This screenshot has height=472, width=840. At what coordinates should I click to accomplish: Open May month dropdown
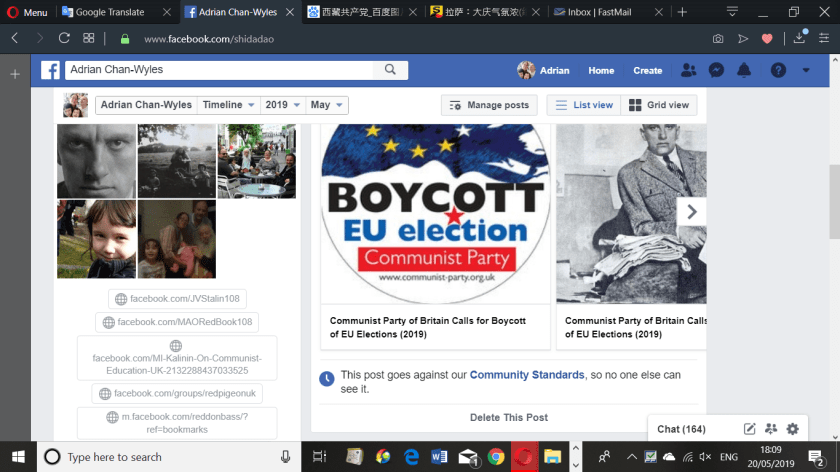point(327,105)
